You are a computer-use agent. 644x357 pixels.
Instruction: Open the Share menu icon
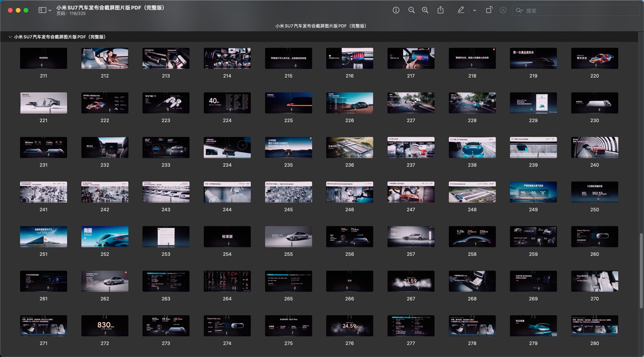[x=441, y=10]
